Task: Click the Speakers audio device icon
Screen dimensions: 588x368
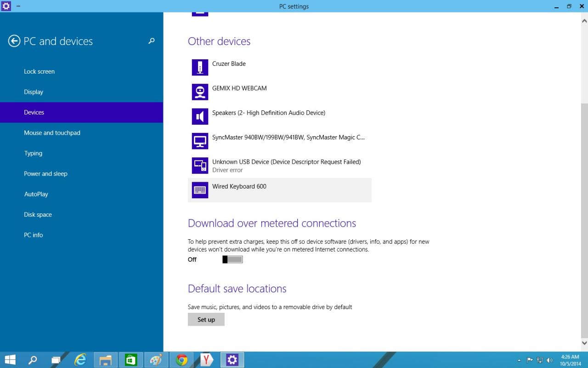Action: tap(200, 116)
